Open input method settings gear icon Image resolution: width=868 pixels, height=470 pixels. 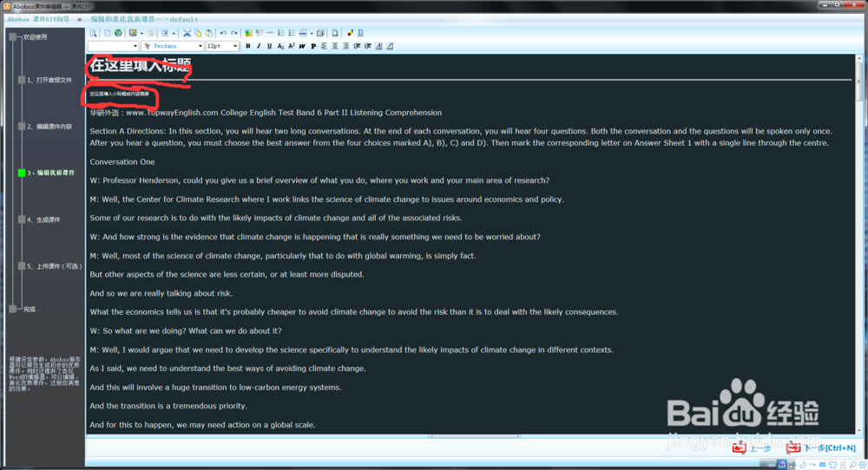[x=863, y=465]
